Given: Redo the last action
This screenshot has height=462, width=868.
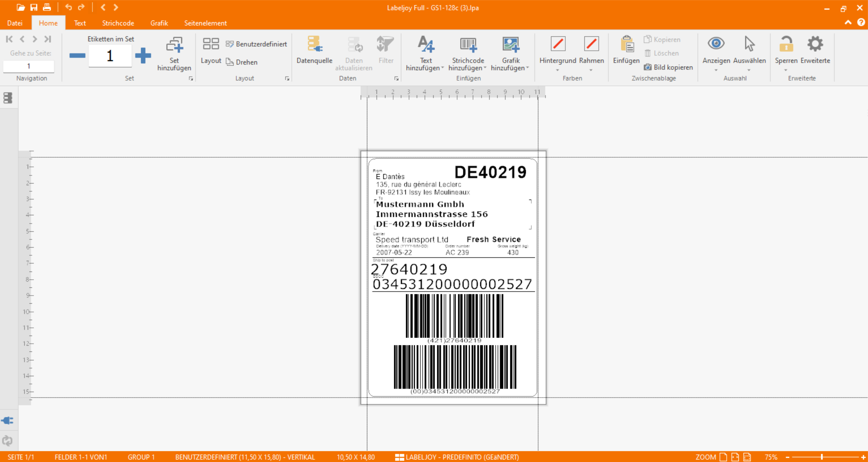Looking at the screenshot, I should click(x=82, y=7).
